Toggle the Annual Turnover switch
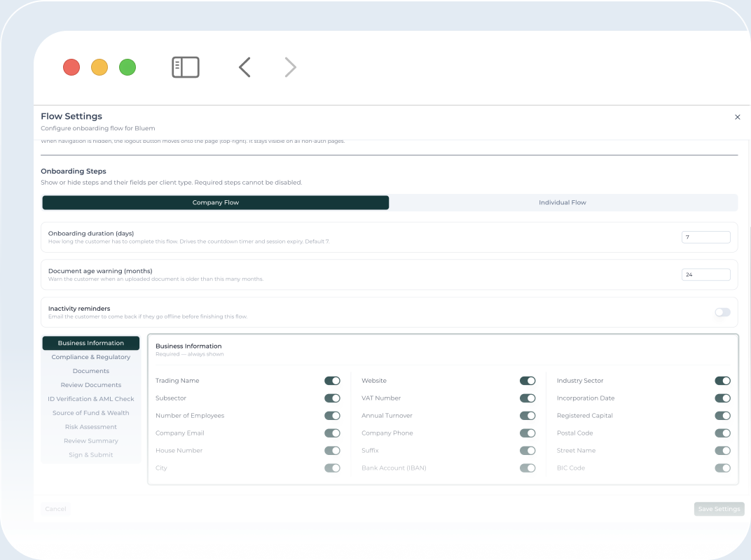The image size is (751, 560). (x=528, y=416)
